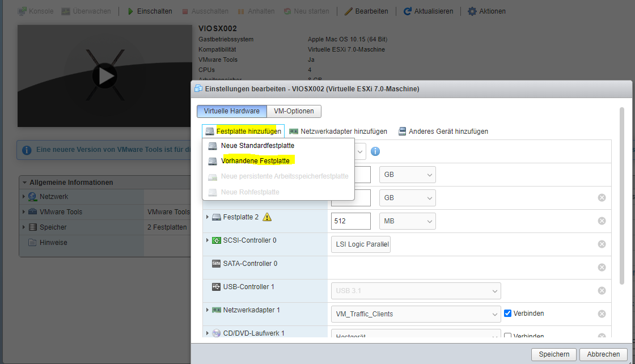The width and height of the screenshot is (635, 364).
Task: Expand the SCSI-Controller 0 row
Action: tap(208, 240)
